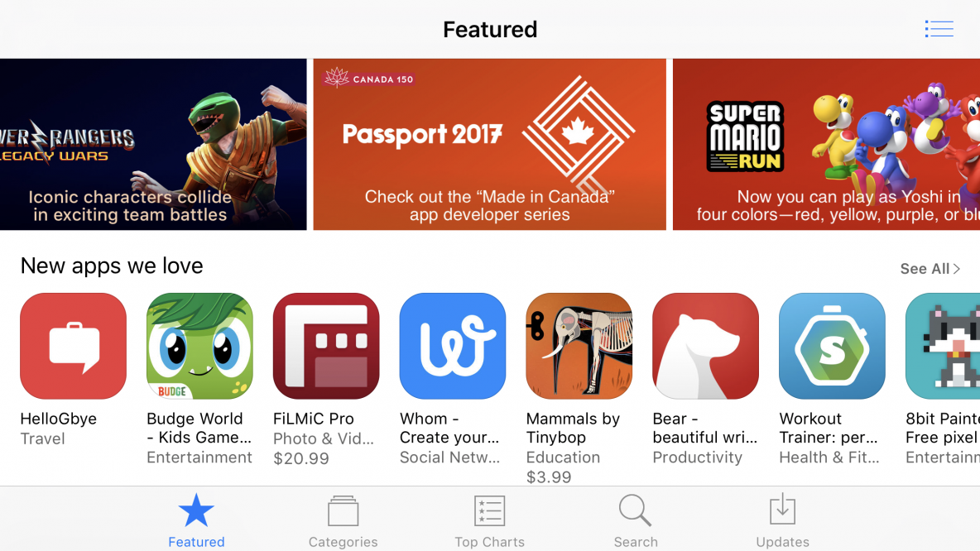Switch to the Top Charts tab
The image size is (980, 551).
tap(489, 521)
